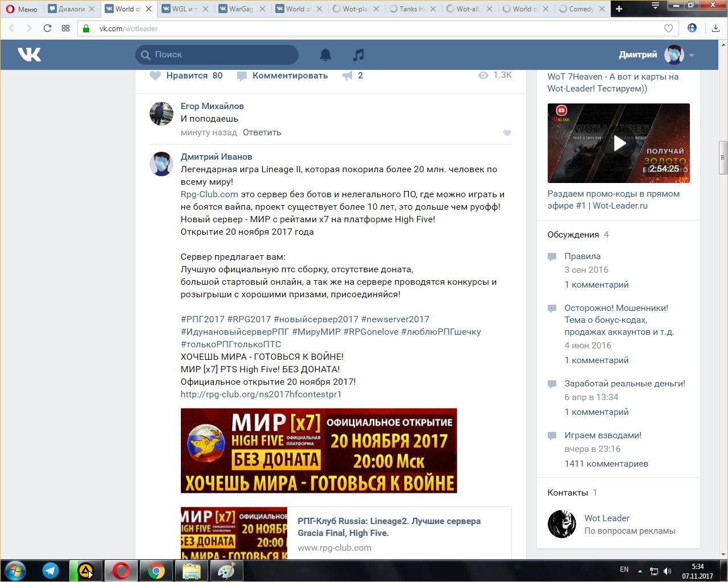Screen dimensions: 728x582
Task: Open the rpg-club.org contest link
Action: tap(261, 394)
